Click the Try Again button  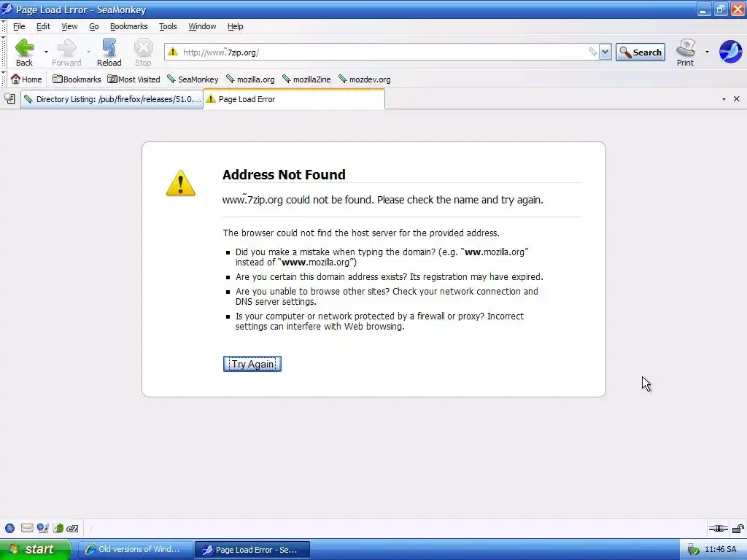click(x=252, y=364)
